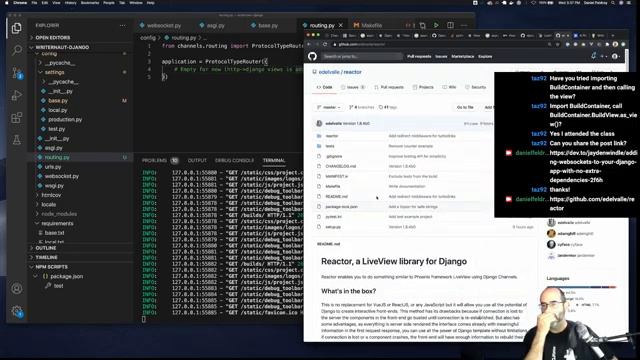Viewport: 640px width, 360px height.
Task: Select the TERMINAL panel tab
Action: click(x=274, y=161)
